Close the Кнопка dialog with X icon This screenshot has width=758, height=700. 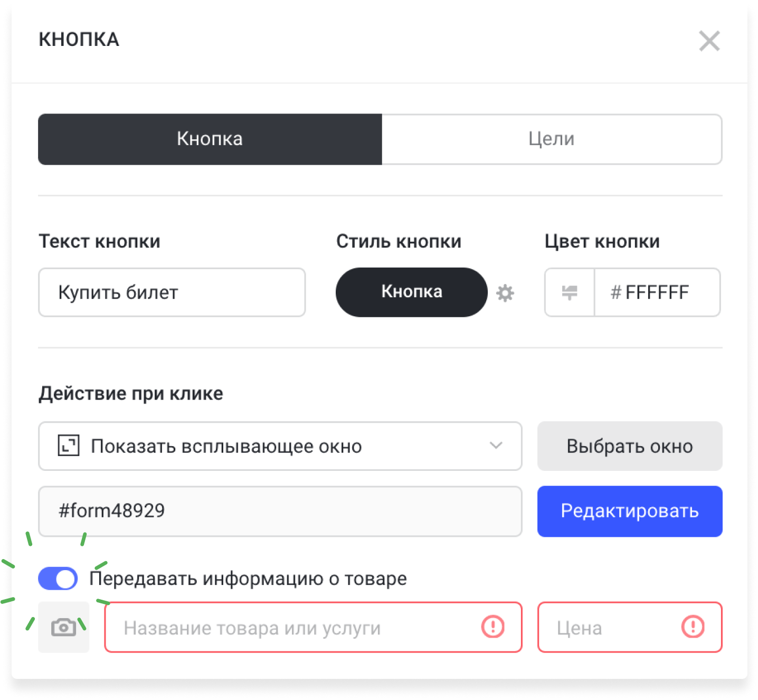tap(709, 41)
